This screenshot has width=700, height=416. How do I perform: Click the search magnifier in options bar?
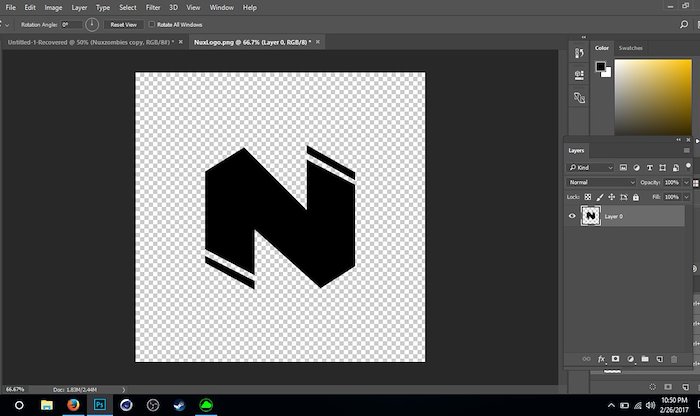(683, 25)
